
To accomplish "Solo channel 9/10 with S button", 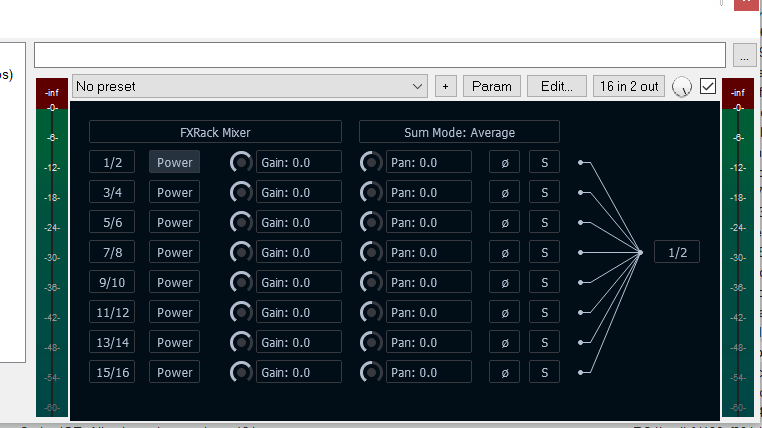I will click(544, 282).
